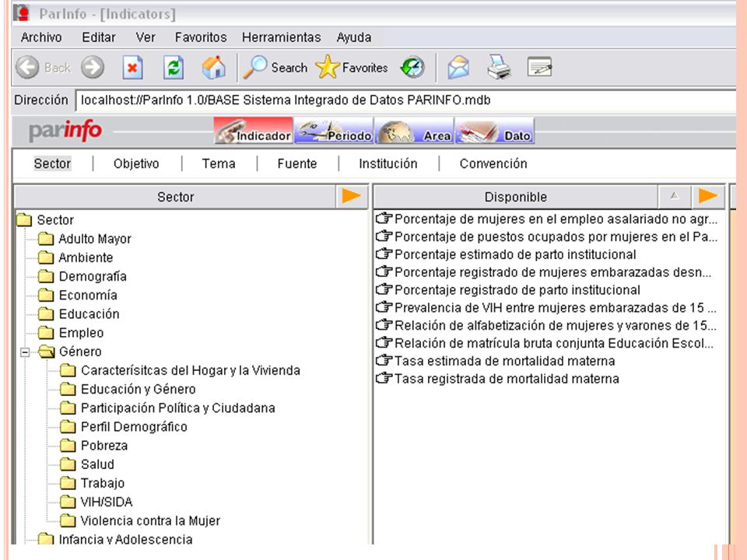Screen dimensions: 747x560
Task: Select Tasa registrada de mortalidad materna
Action: coord(507,379)
